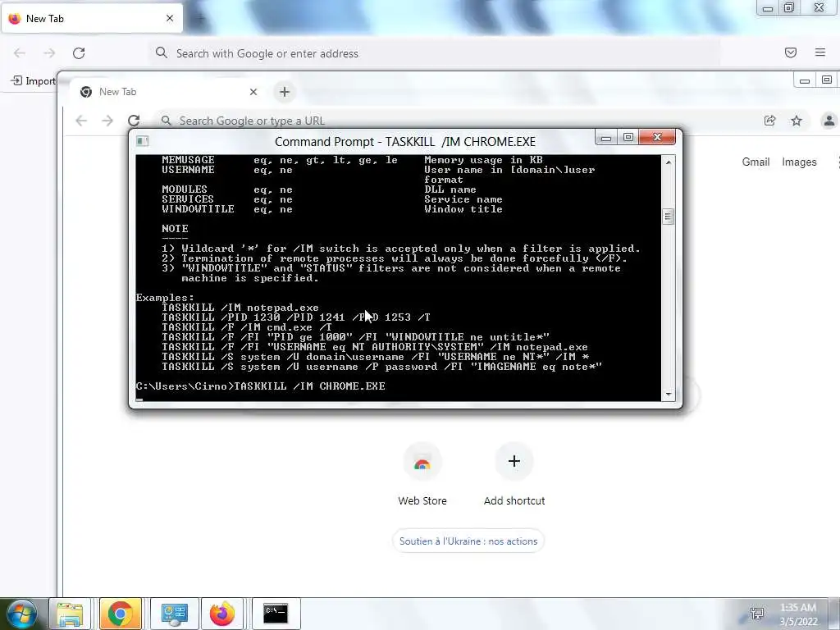Restore down the Firefox window
This screenshot has height=630, width=840.
789,8
